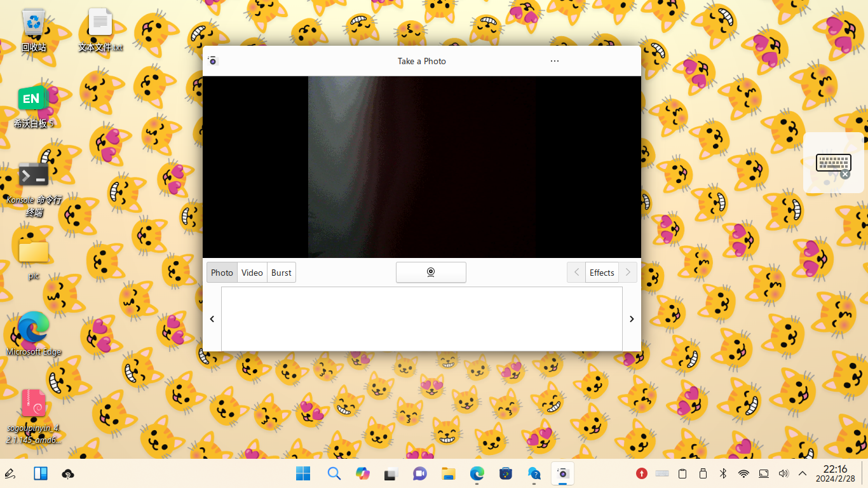
Task: Open the volume control in tray
Action: click(783, 473)
